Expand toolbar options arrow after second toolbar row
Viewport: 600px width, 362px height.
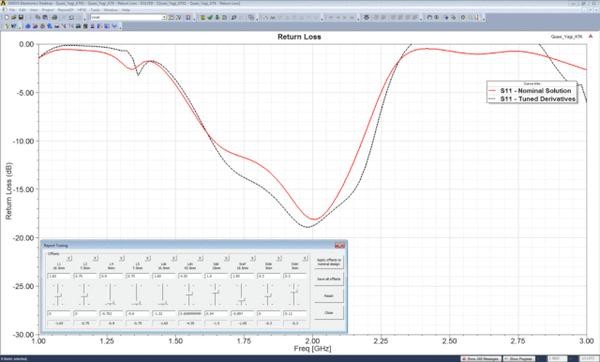(x=121, y=27)
